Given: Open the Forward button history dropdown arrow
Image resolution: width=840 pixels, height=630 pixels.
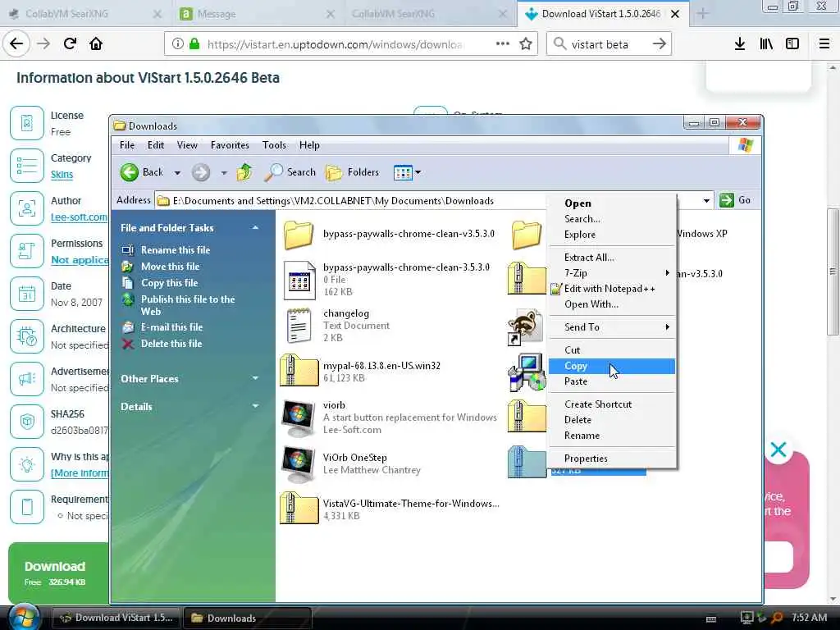Looking at the screenshot, I should click(224, 172).
